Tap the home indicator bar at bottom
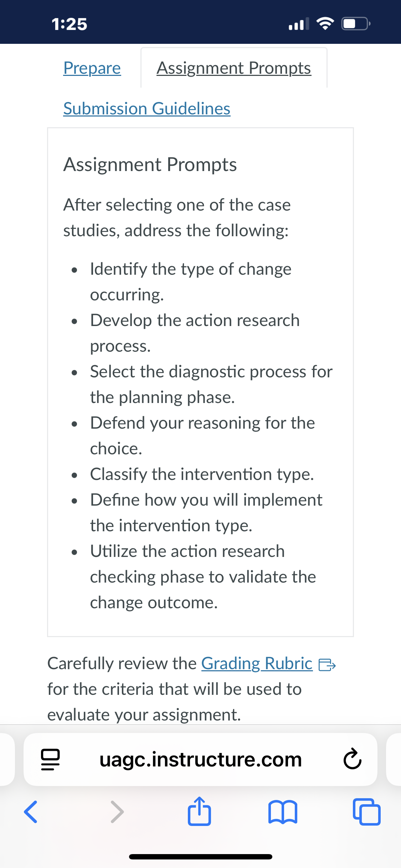The image size is (401, 868). [x=201, y=857]
